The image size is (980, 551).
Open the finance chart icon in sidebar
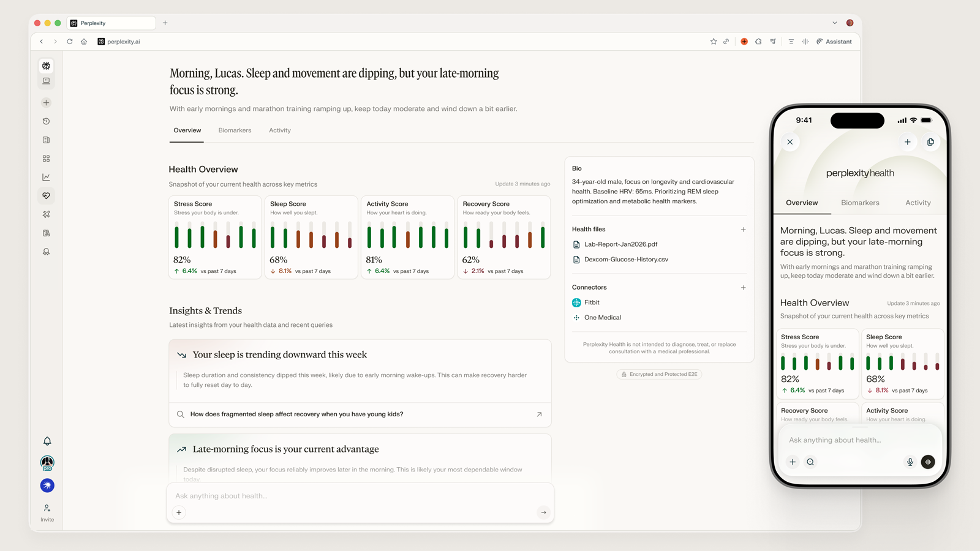pos(47,177)
